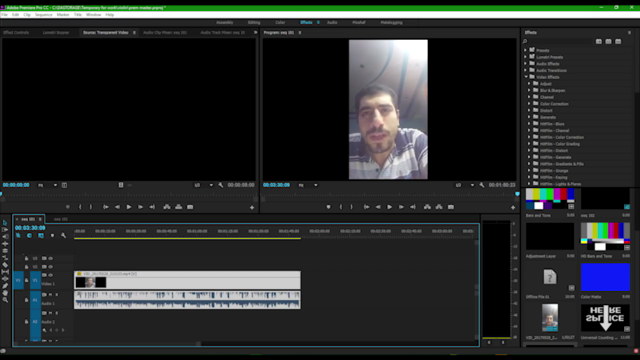Open Program monitor playback resolution dropdown
The image size is (640, 360).
(x=465, y=185)
